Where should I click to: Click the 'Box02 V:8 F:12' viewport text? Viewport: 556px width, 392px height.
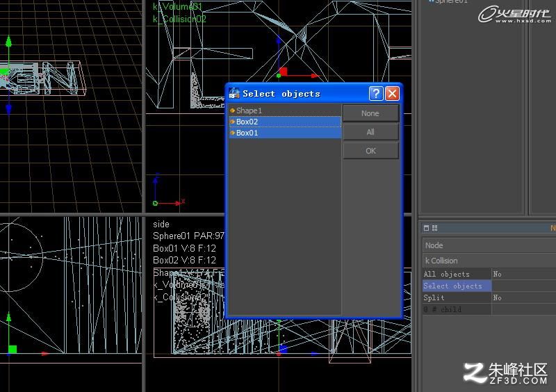(184, 260)
